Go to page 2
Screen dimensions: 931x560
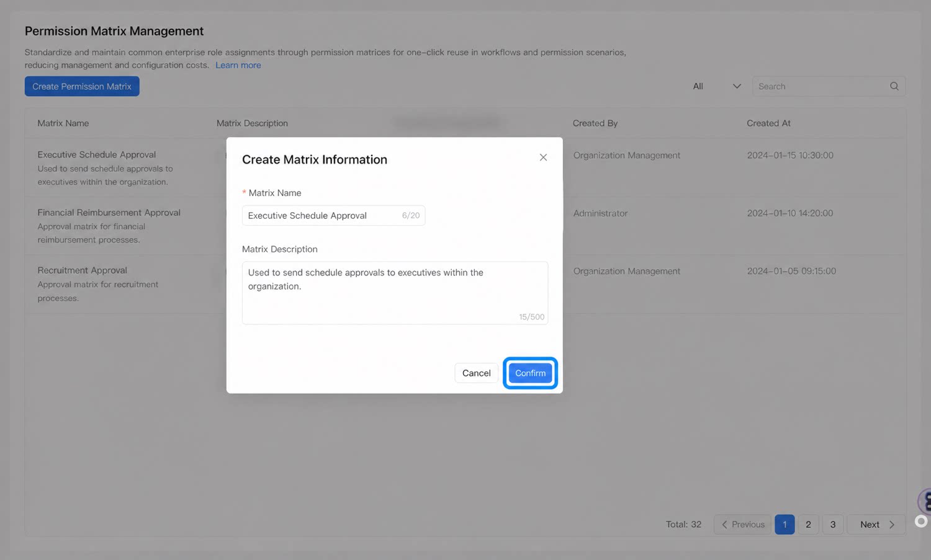(808, 525)
